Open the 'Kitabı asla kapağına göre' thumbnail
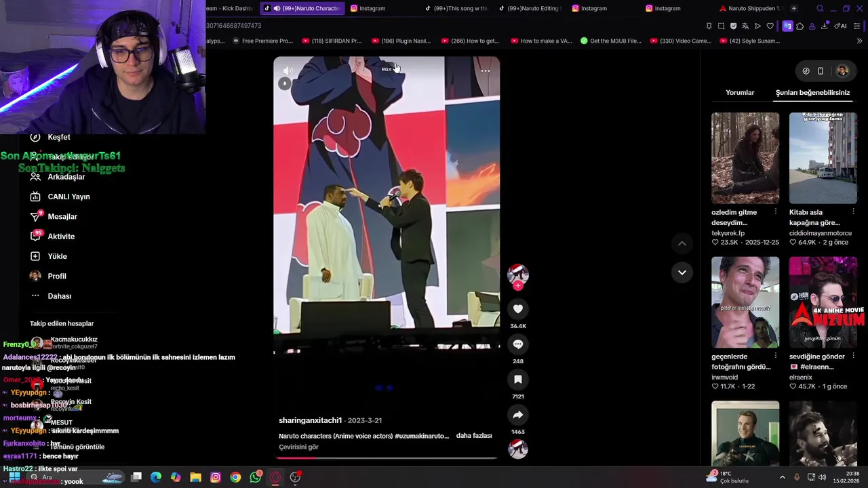The image size is (868, 488). (823, 158)
